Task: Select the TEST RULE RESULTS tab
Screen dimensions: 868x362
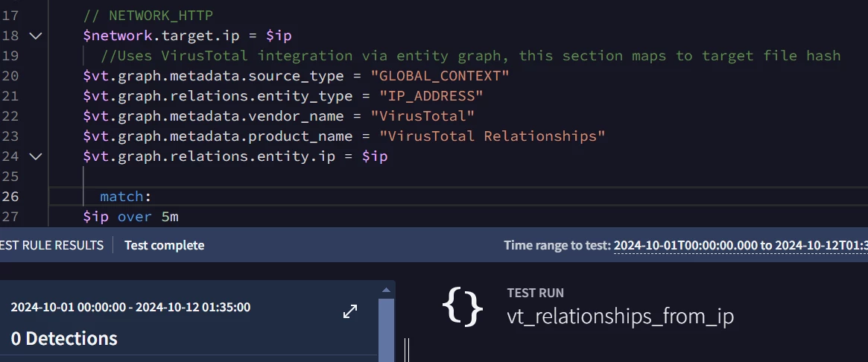Action: (51, 245)
